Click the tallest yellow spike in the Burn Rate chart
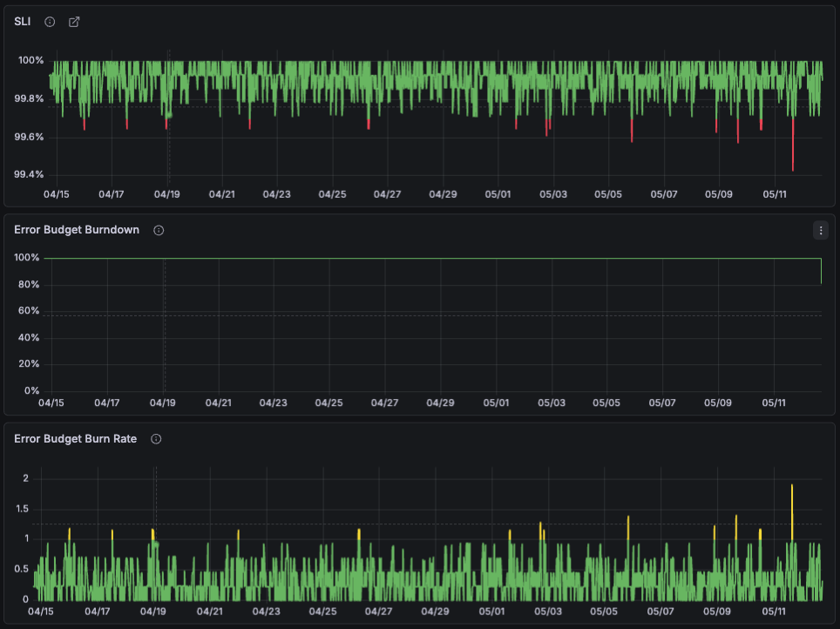Screen dimensions: 840x629 [792, 511]
